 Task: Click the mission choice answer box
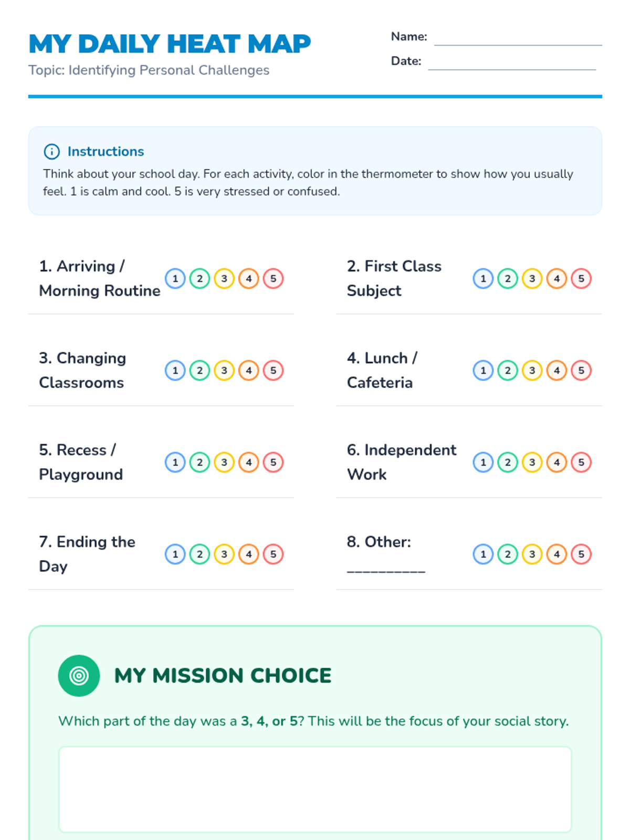(x=315, y=789)
